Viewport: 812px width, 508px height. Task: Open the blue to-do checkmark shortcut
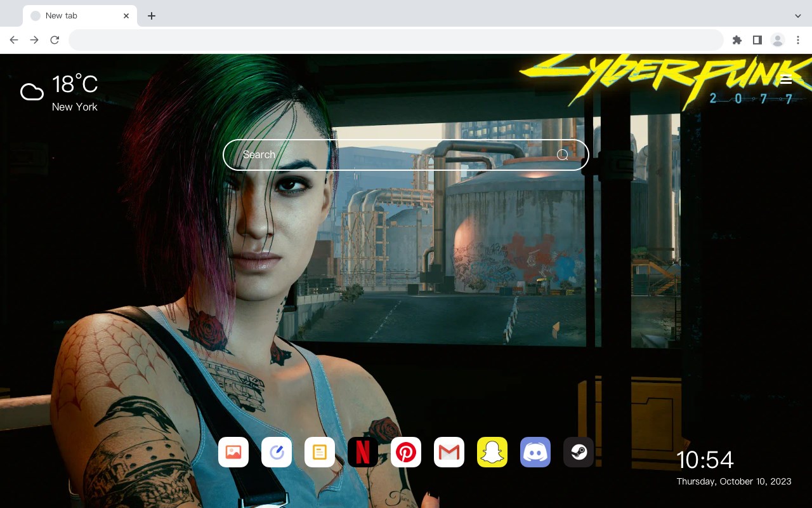point(277,452)
